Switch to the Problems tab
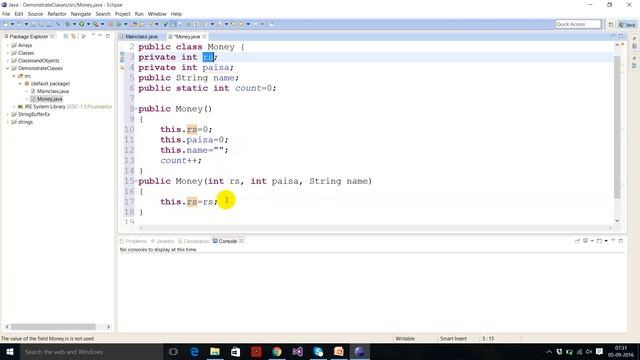640x360 pixels. 133,241
